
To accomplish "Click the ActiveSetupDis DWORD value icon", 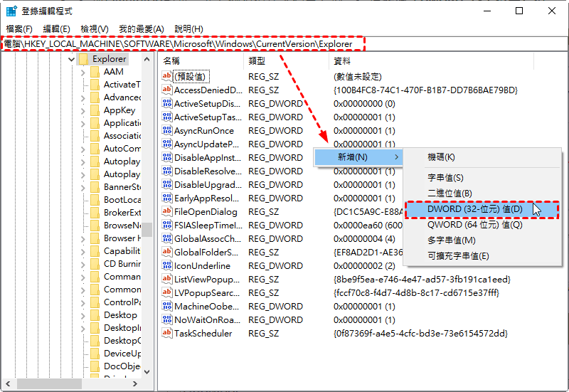I will (x=167, y=104).
